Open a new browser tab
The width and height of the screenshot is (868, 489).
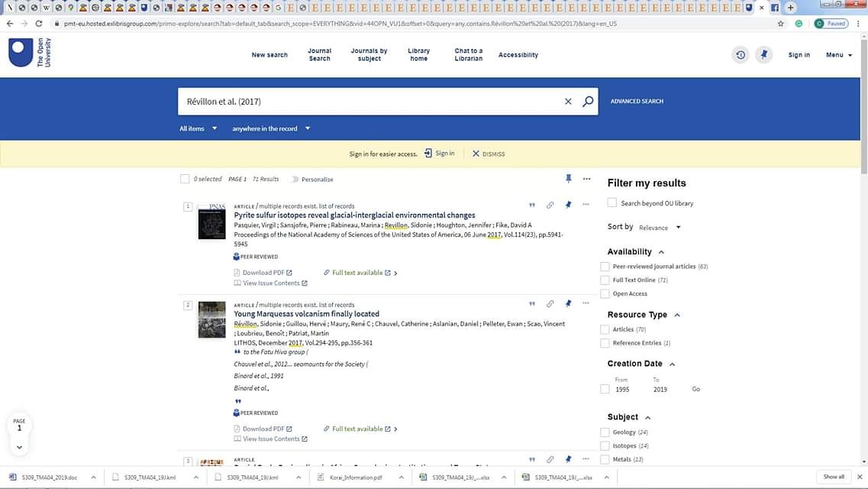(790, 7)
